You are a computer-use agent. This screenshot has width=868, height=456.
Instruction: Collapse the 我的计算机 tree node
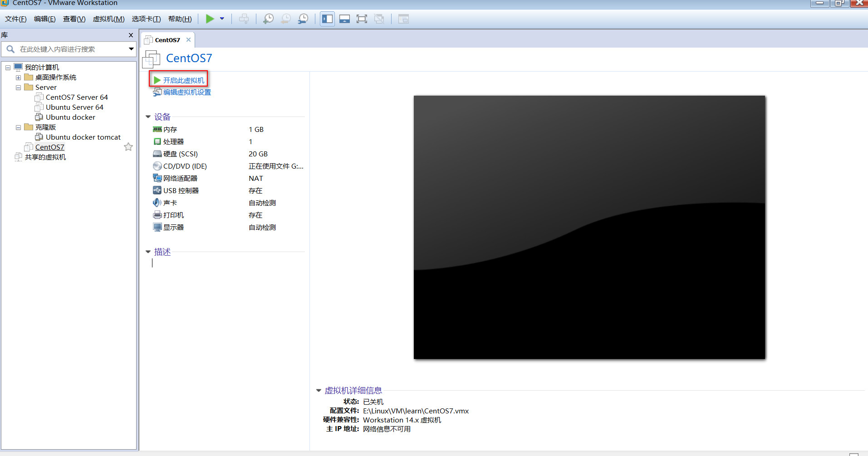(x=8, y=68)
